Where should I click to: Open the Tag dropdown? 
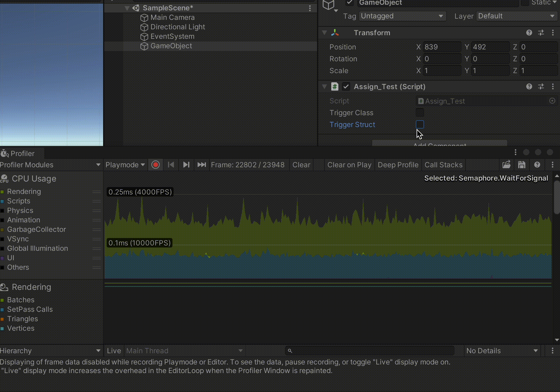pos(402,16)
